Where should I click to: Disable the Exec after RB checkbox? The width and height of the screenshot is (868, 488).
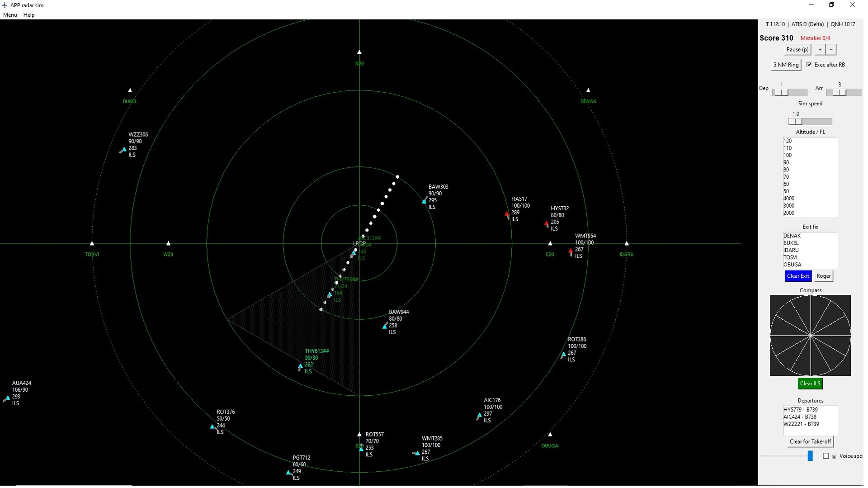click(x=809, y=65)
